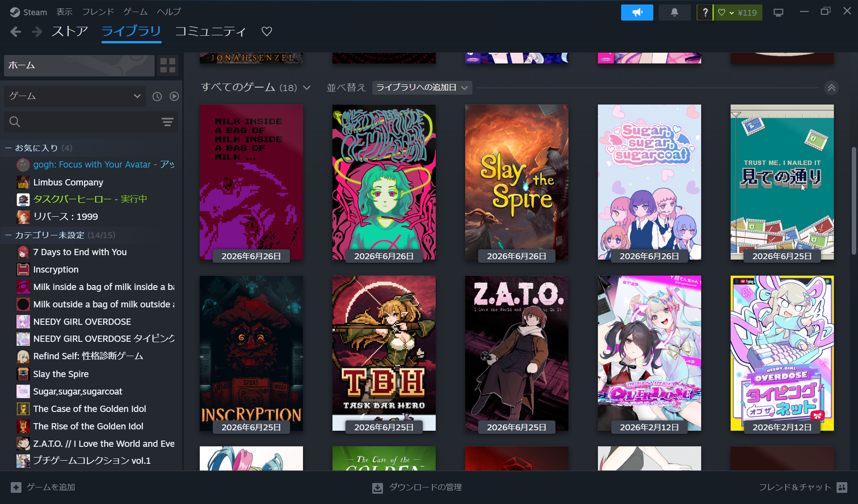Switch to the コミュニティ tab
The height and width of the screenshot is (504, 858).
coord(210,31)
